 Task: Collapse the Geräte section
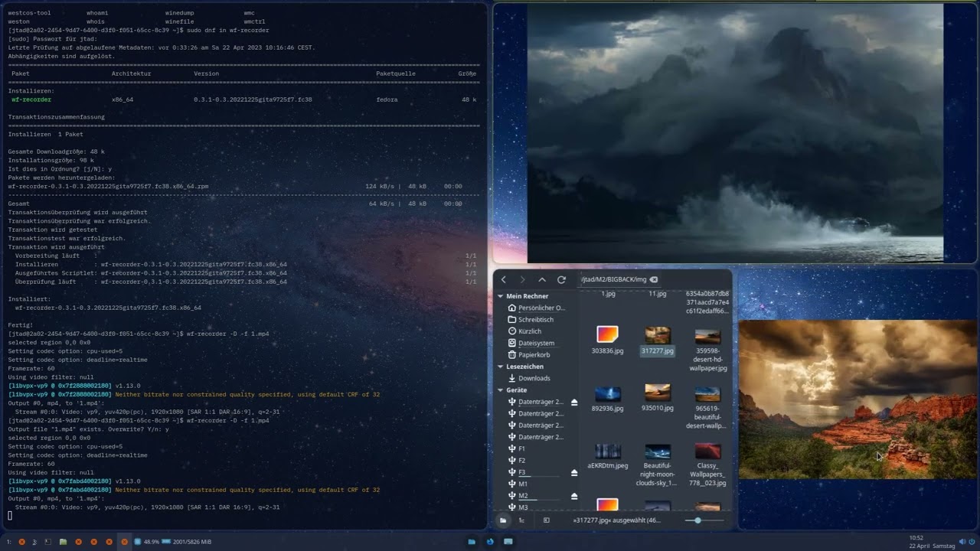click(x=501, y=390)
